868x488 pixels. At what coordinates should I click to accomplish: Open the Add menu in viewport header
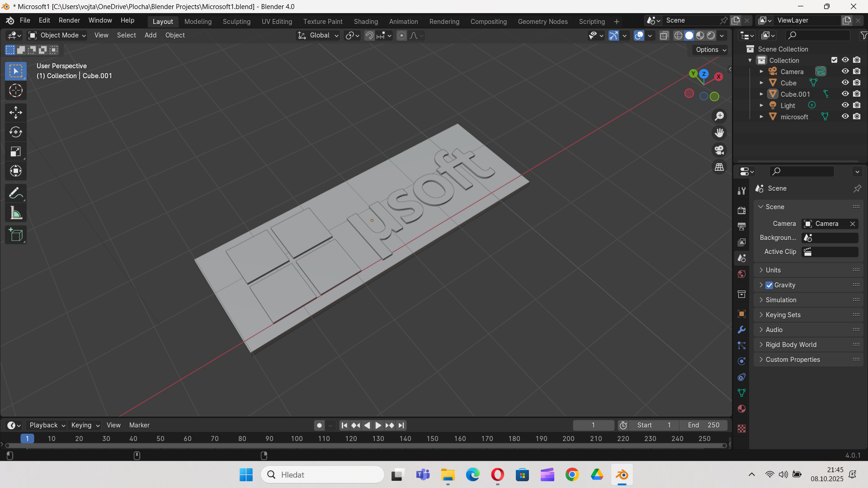(151, 35)
